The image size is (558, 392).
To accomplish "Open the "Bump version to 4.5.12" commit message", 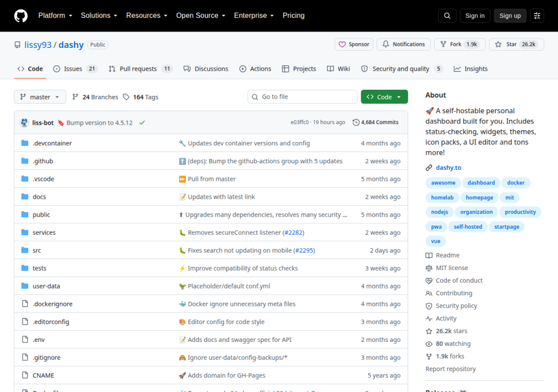I will (x=99, y=122).
